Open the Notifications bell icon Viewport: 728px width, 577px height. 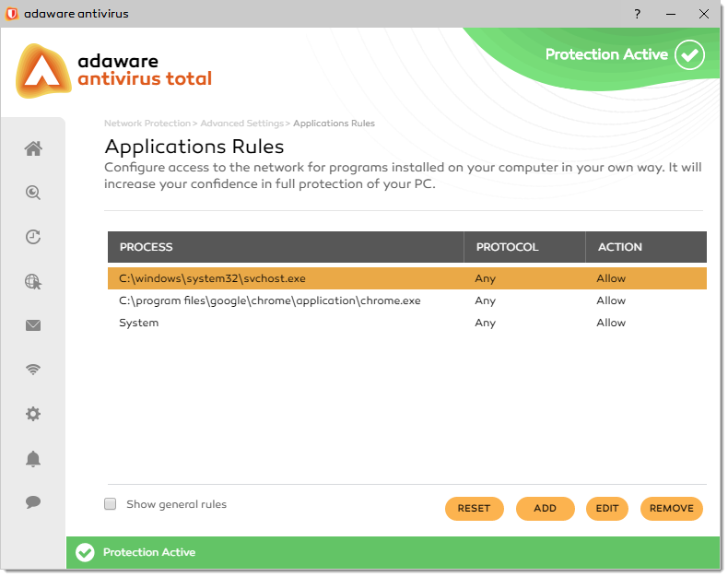click(x=33, y=458)
